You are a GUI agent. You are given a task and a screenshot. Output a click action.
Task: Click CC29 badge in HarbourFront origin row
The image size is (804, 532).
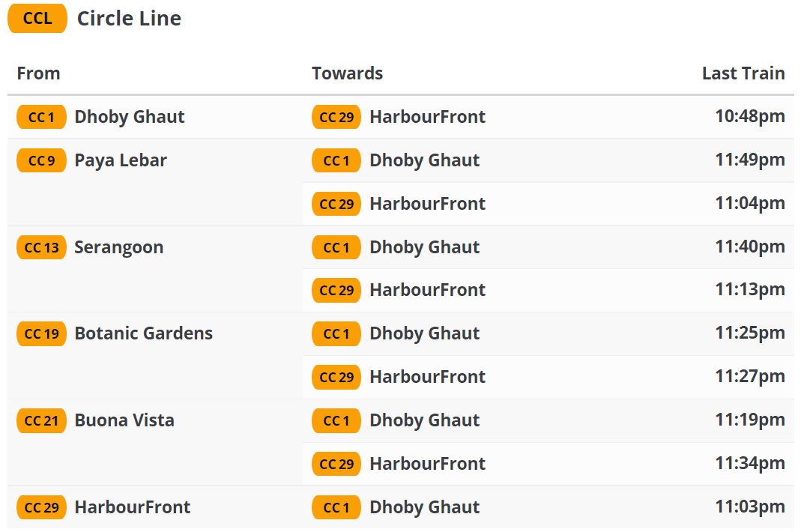coord(41,507)
